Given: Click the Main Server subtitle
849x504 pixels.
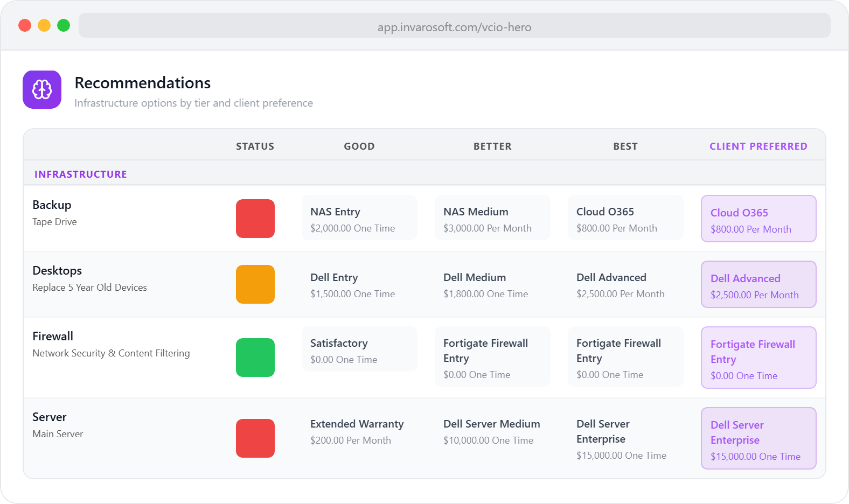Looking at the screenshot, I should pyautogui.click(x=58, y=434).
